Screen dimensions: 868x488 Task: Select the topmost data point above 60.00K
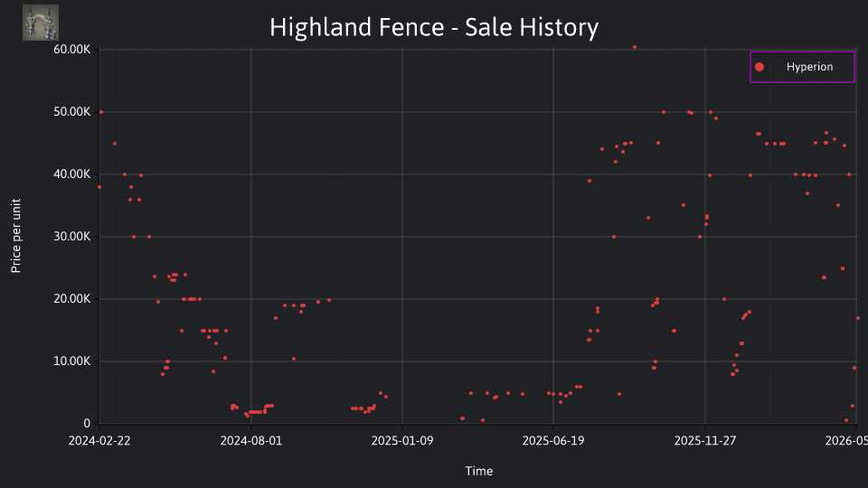click(635, 48)
